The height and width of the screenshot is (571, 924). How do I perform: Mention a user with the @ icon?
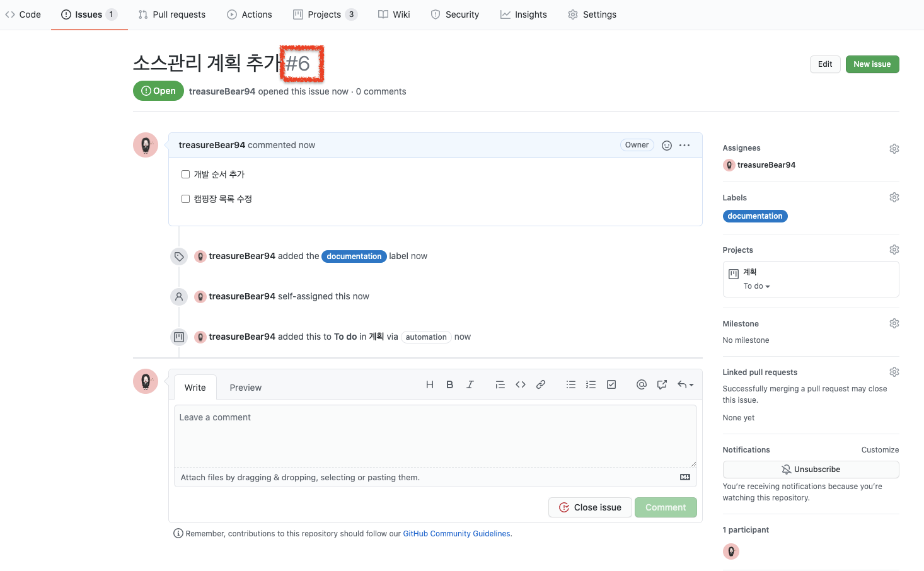coord(642,384)
